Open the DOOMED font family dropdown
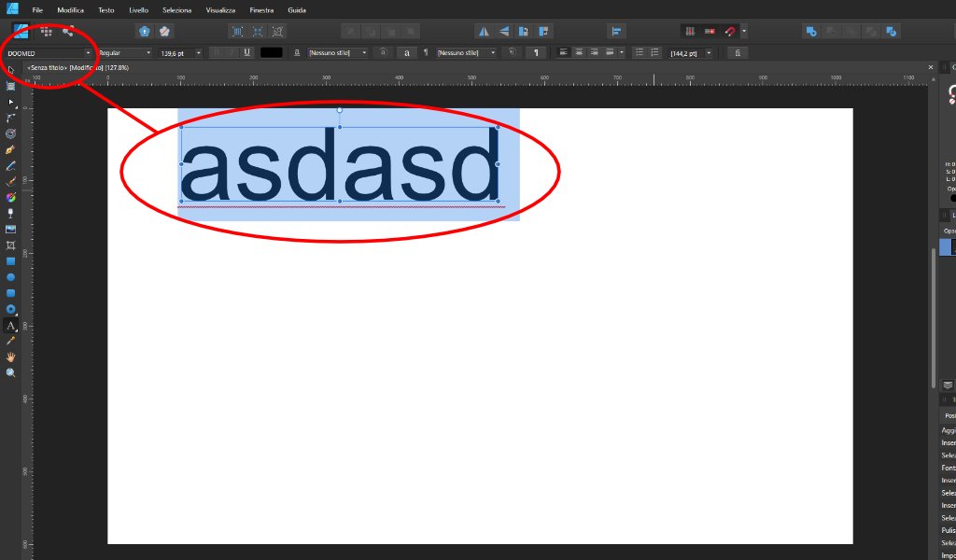 pos(88,53)
